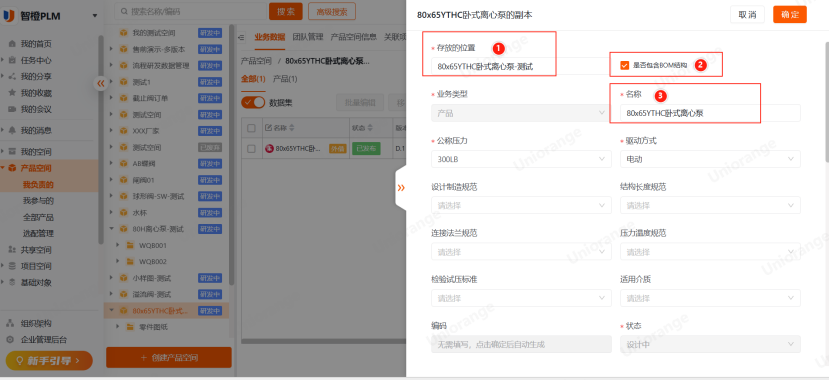Viewport: 830px width, 380px height.
Task: Click 确定 to confirm the copy
Action: [790, 14]
